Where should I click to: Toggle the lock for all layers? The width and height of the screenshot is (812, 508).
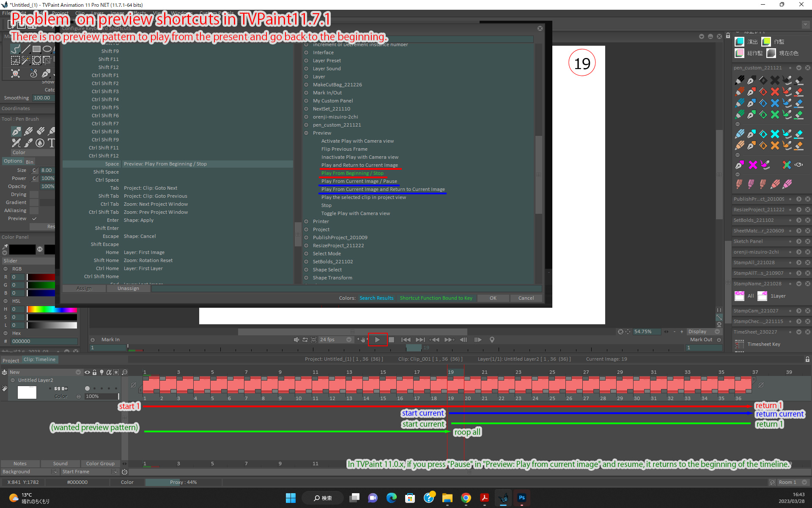pyautogui.click(x=95, y=373)
